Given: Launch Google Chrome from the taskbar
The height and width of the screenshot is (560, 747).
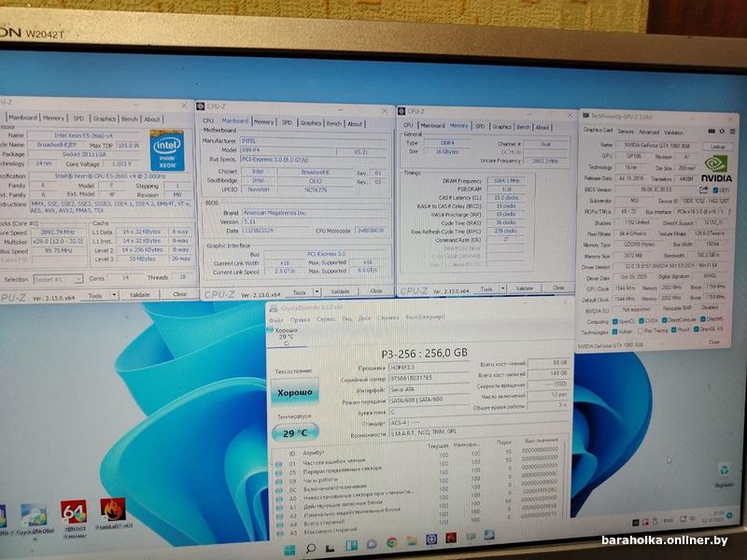Looking at the screenshot, I should (391, 542).
